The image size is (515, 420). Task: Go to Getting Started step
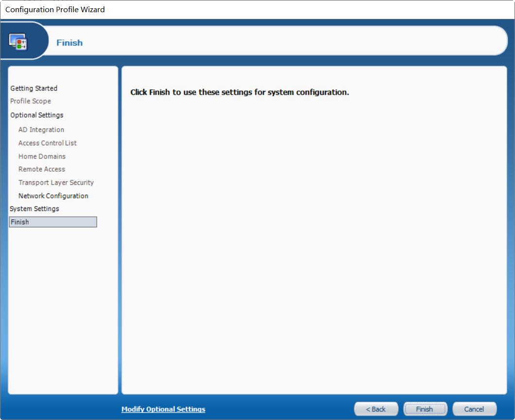34,88
